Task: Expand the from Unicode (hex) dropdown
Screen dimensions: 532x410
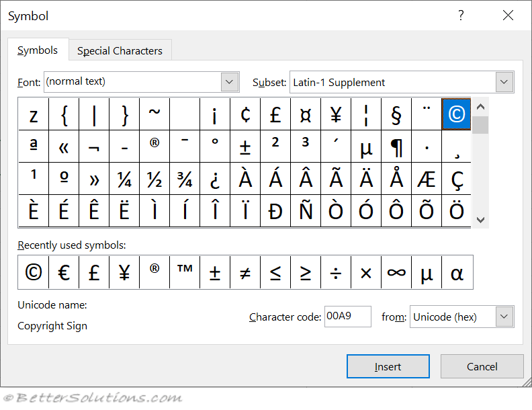Action: (x=504, y=317)
